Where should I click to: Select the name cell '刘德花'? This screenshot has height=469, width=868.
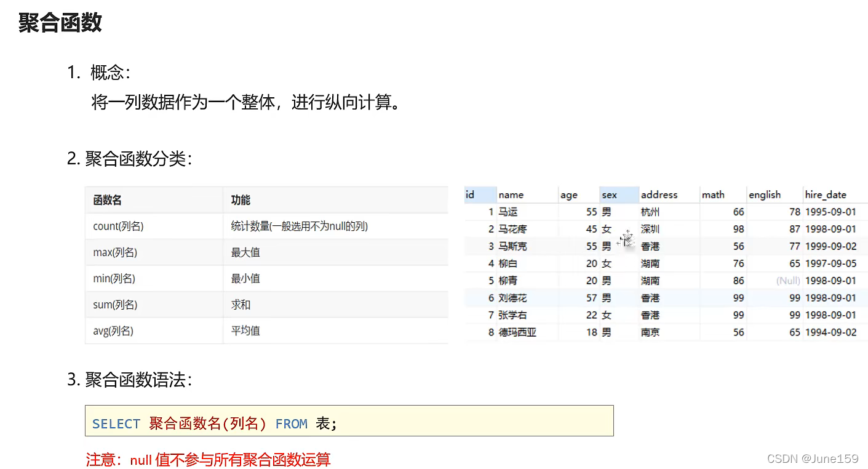coord(512,298)
